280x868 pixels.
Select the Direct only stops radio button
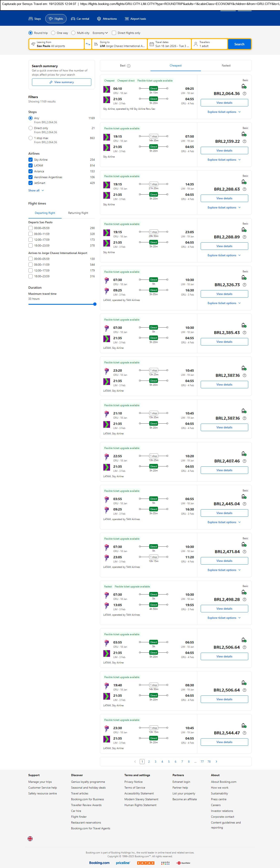click(x=31, y=128)
